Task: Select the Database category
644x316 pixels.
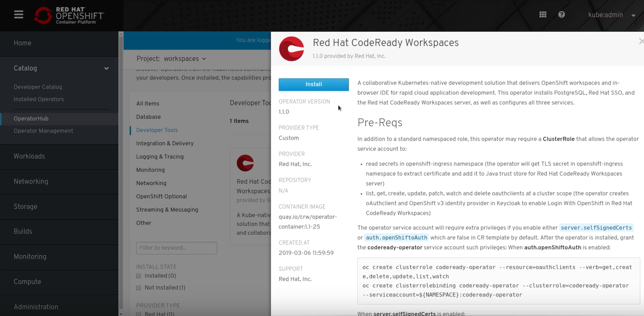Action: pos(148,117)
